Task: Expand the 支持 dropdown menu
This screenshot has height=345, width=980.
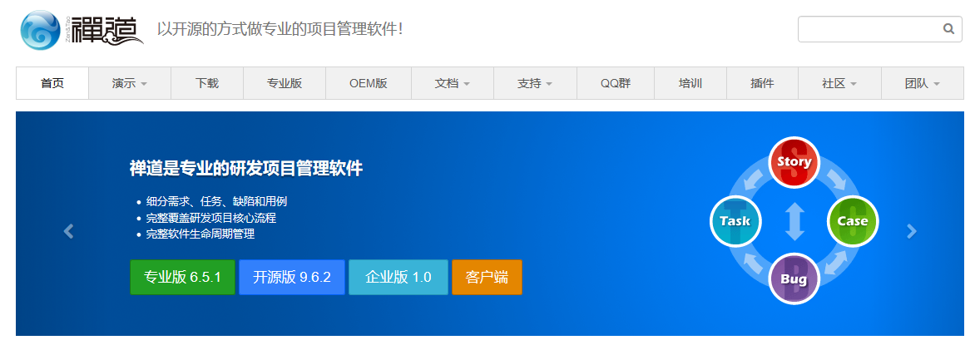Action: 535,83
